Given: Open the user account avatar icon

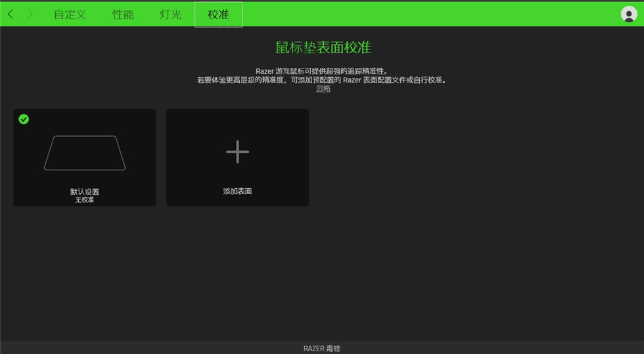Looking at the screenshot, I should pyautogui.click(x=629, y=14).
